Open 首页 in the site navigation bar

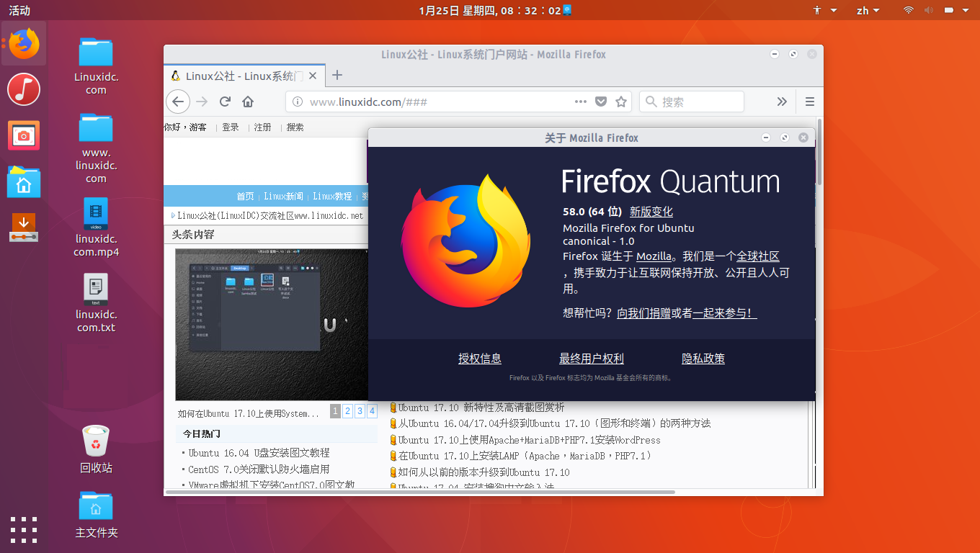(x=246, y=196)
